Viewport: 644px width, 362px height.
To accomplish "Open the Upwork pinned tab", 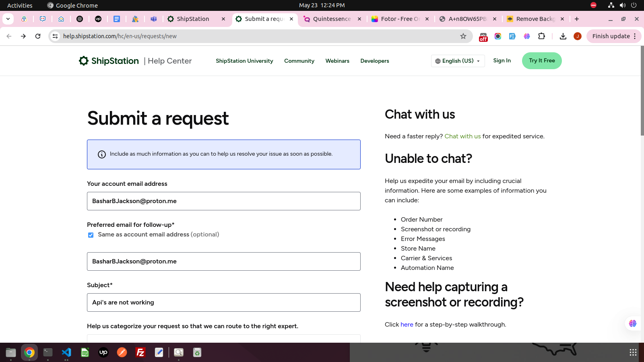I will point(98,19).
